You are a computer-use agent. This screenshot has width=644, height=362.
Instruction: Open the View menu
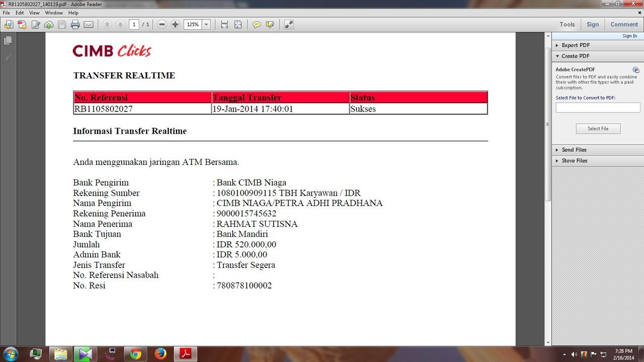(x=34, y=13)
